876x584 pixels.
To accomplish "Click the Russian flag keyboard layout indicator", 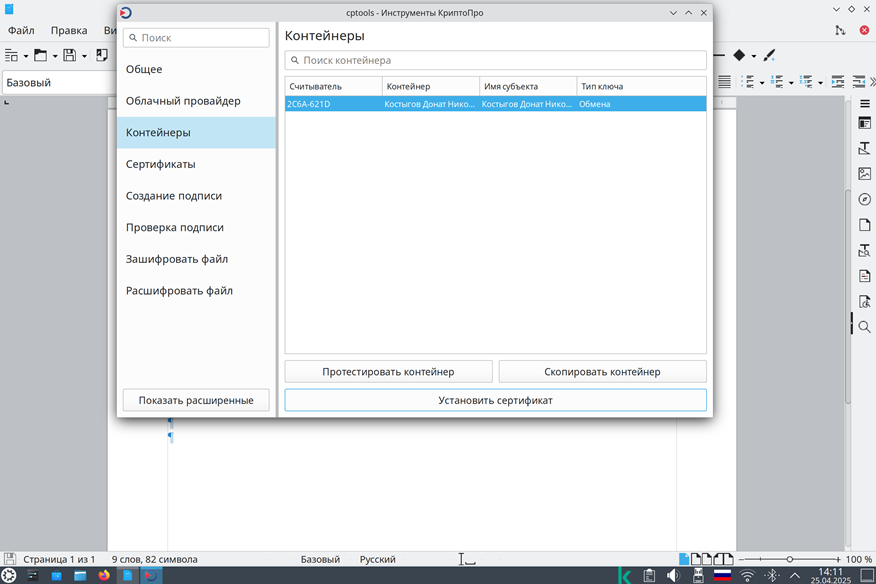I will coord(722,575).
